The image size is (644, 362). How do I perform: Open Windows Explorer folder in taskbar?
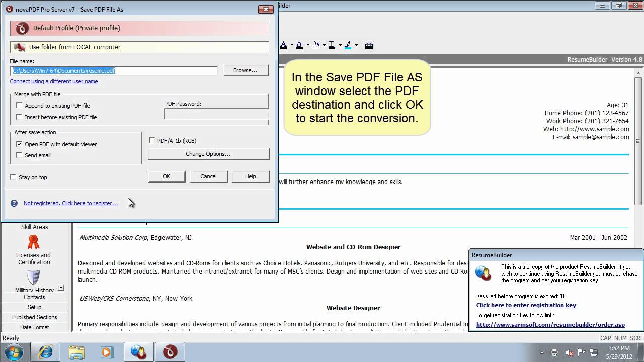(76, 352)
